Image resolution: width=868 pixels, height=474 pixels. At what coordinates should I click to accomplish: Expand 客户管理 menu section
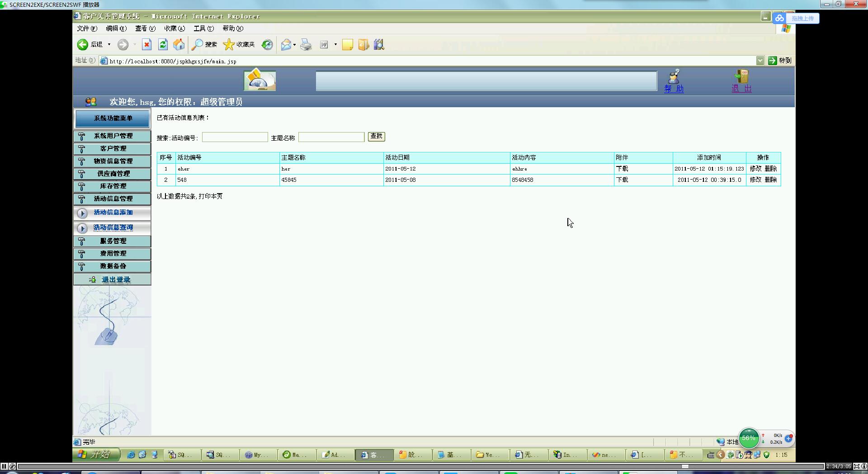(112, 149)
